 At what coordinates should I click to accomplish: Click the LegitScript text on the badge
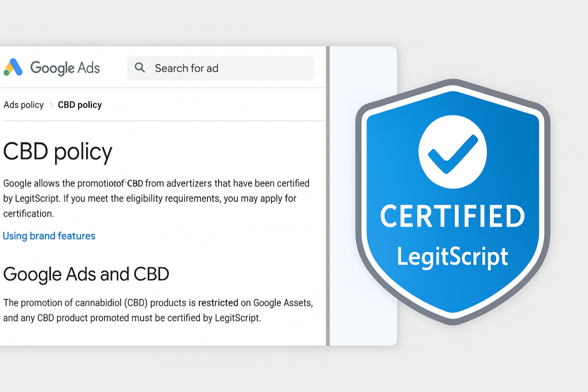click(x=452, y=257)
